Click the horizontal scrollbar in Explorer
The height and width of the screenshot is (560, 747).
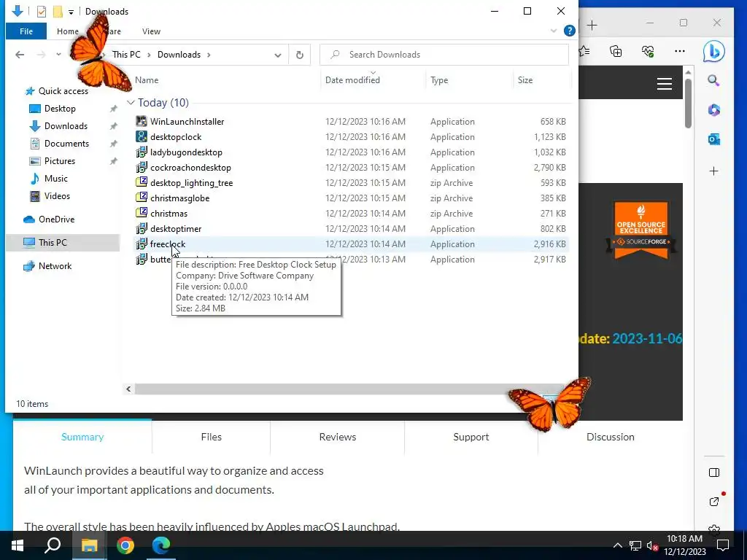[349, 389]
